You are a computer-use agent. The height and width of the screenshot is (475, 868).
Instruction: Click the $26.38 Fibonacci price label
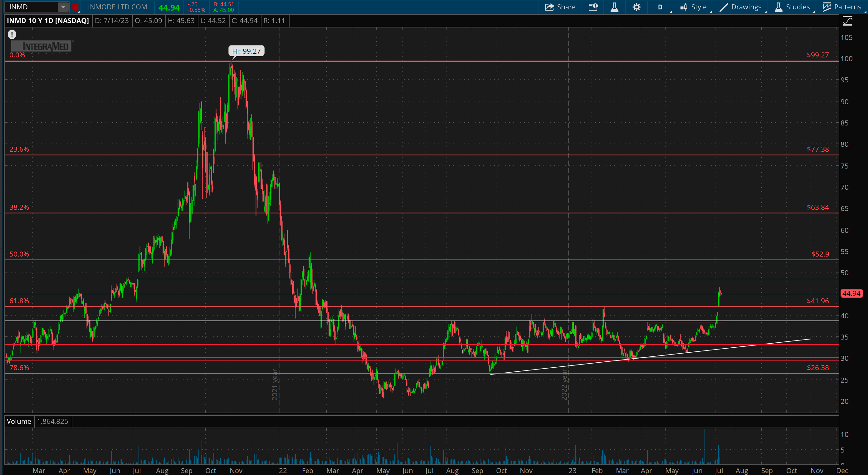point(818,367)
